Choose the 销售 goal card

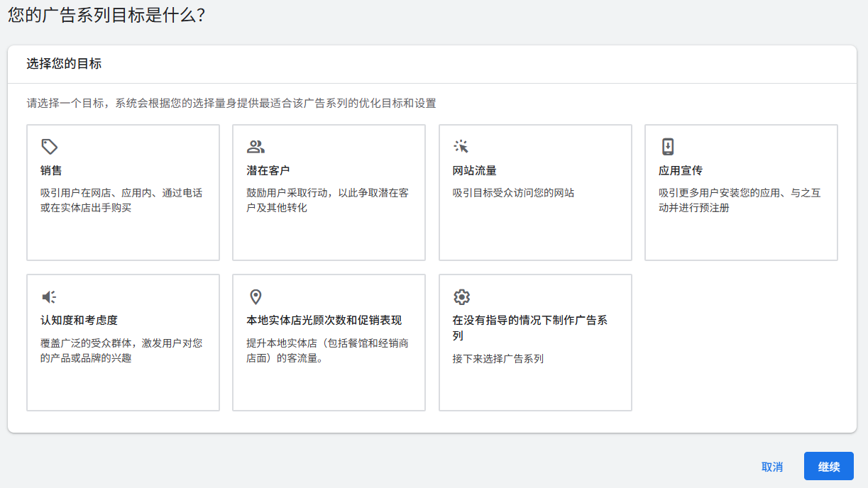tap(123, 192)
